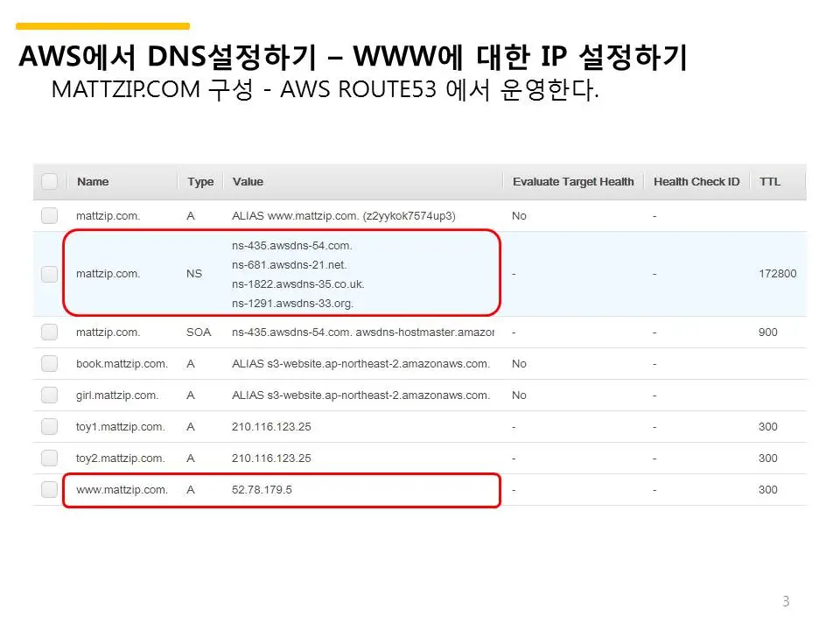Click the Type column header
This screenshot has width=840, height=630.
[200, 182]
